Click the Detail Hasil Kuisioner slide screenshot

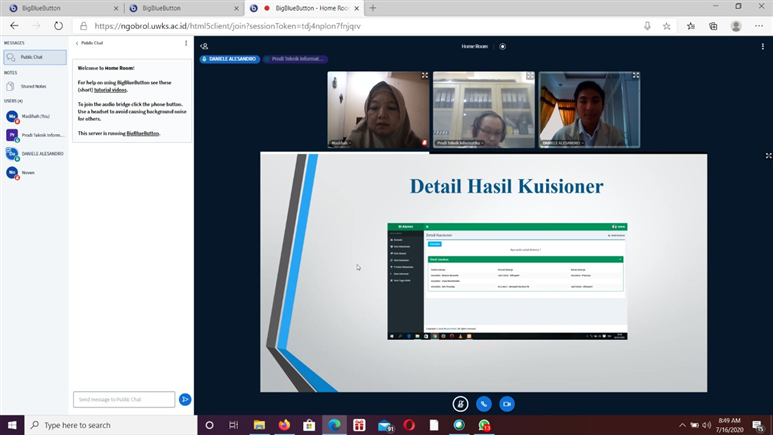coord(507,282)
